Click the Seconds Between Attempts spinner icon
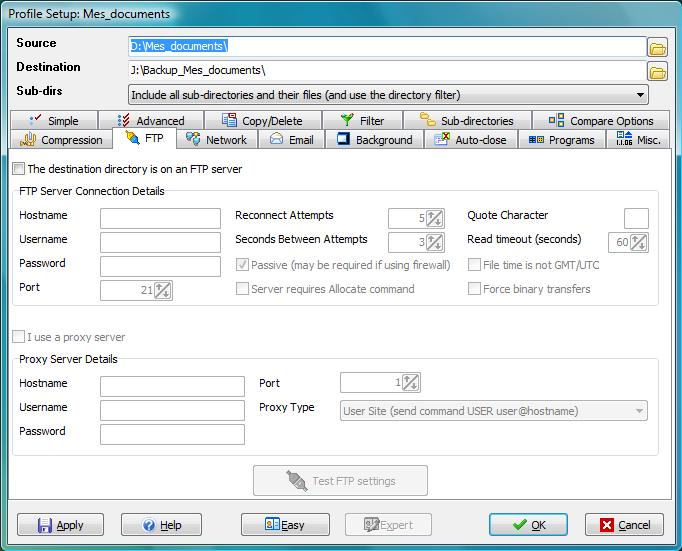This screenshot has height=551, width=682. [435, 242]
